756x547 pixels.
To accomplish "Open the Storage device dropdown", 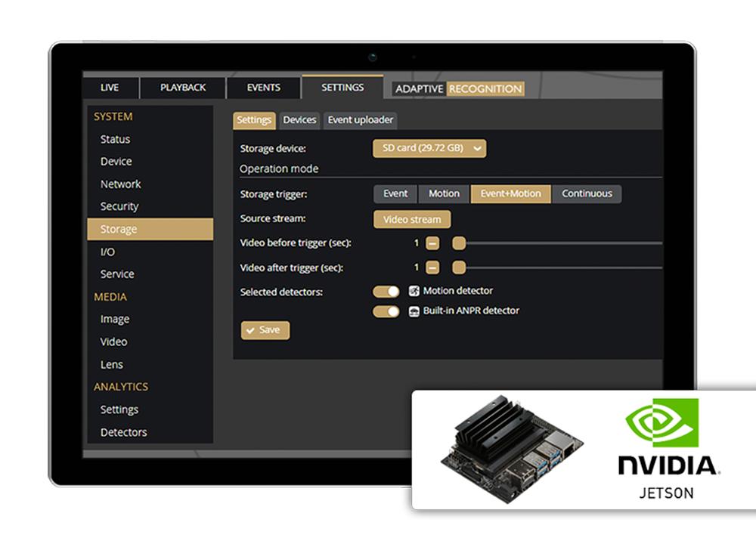I will (429, 149).
